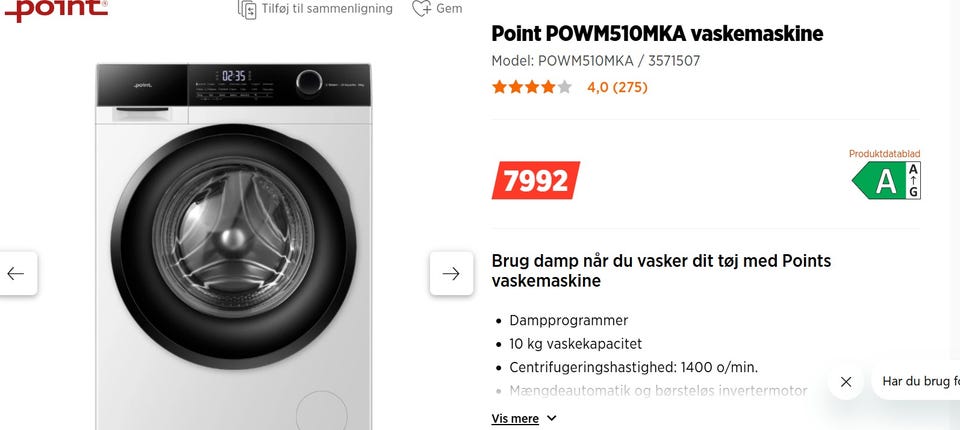Click the Tilføj til sammenligning text
960x430 pixels.
[x=327, y=9]
